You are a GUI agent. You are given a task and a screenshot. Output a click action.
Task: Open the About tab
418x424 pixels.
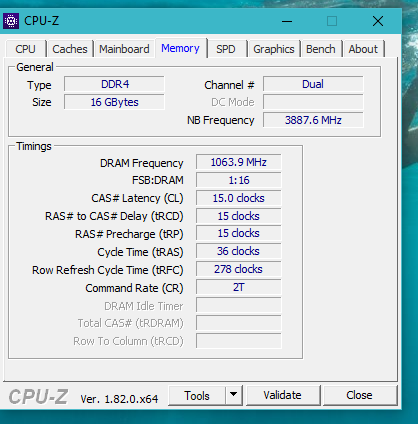click(x=363, y=49)
